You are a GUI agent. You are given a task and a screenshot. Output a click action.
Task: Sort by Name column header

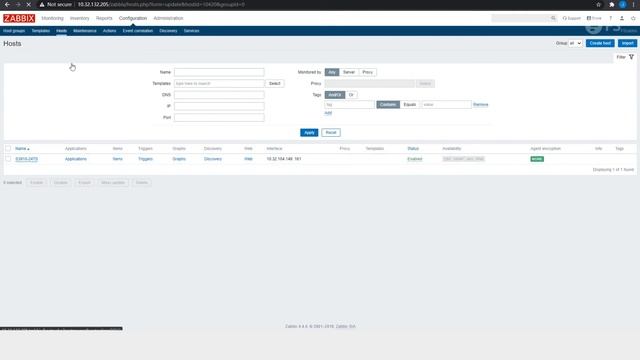[22, 149]
